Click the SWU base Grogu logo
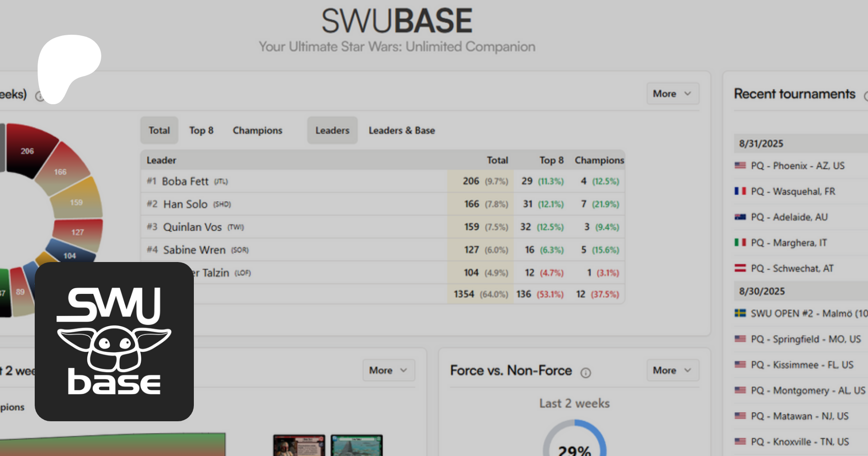The image size is (868, 456). coord(114,341)
